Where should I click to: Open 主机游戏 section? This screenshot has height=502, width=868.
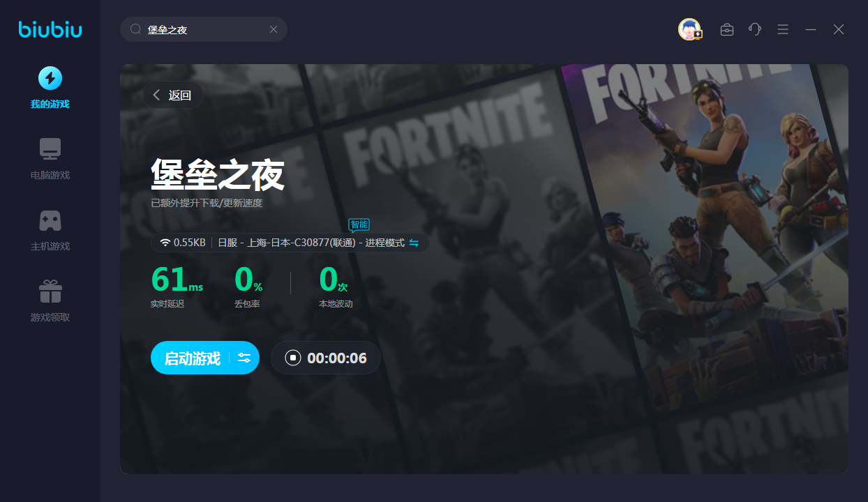(50, 230)
